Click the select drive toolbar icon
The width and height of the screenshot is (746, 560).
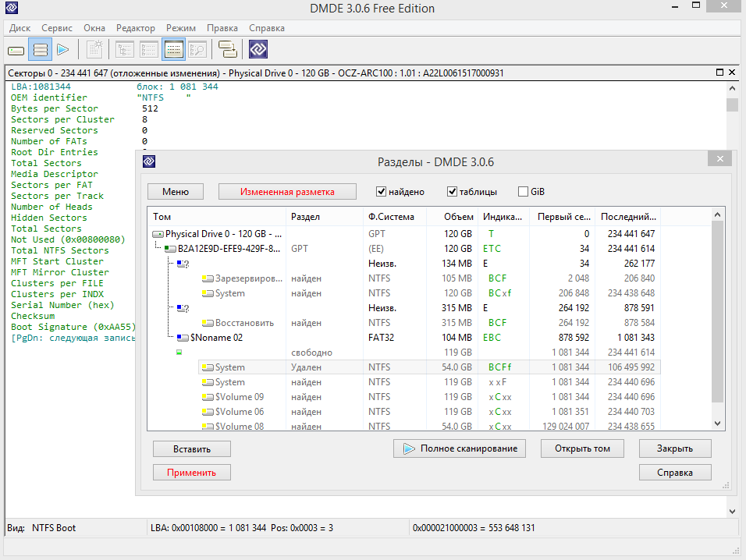pos(16,50)
